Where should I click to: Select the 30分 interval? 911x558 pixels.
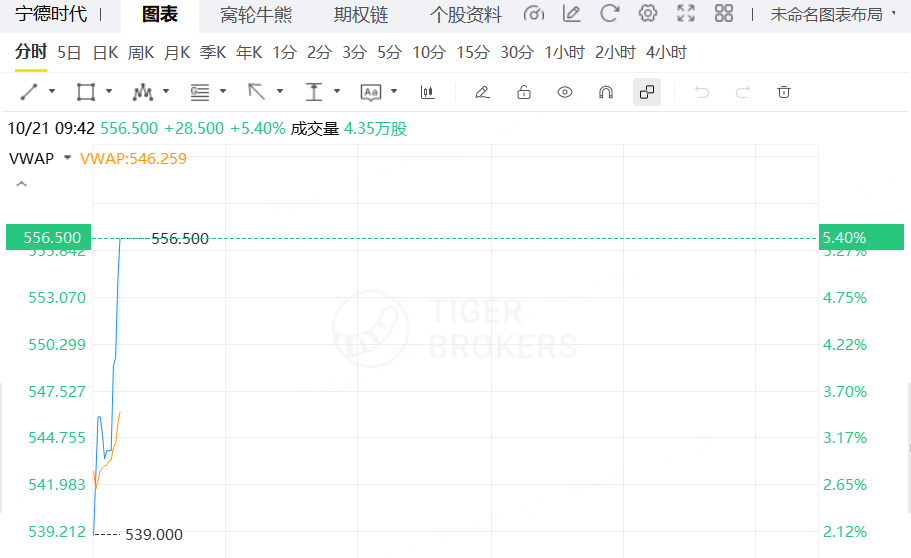pyautogui.click(x=517, y=53)
